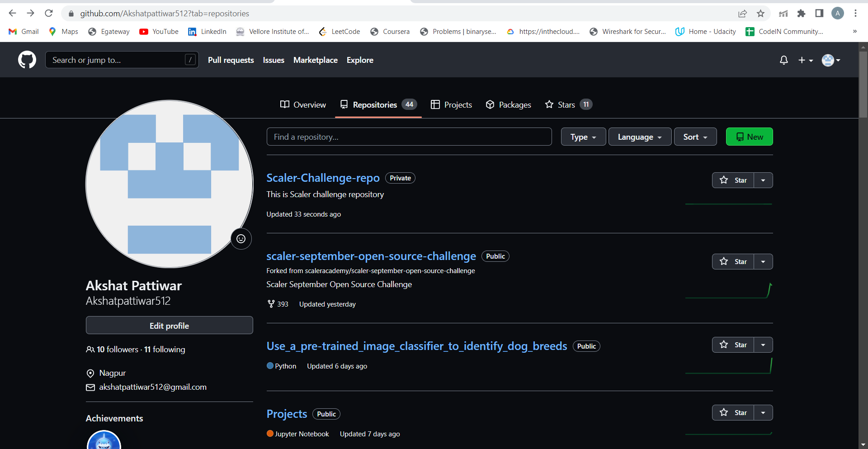Open YouTube bookmark

(x=159, y=32)
